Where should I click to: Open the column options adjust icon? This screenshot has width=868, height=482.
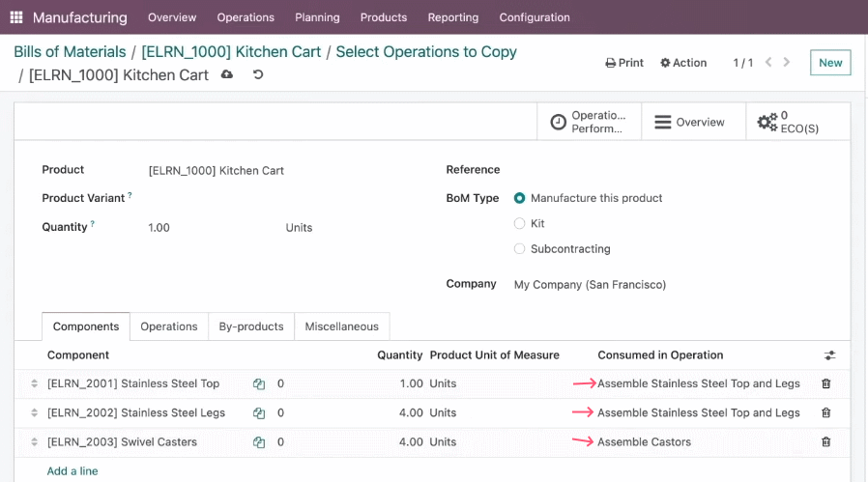pos(829,355)
